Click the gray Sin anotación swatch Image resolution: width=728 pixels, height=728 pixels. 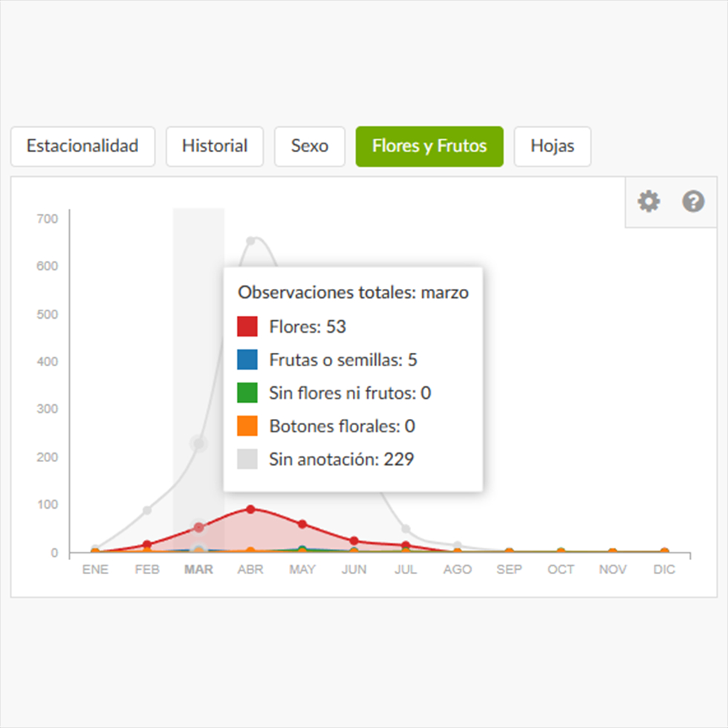tap(247, 460)
